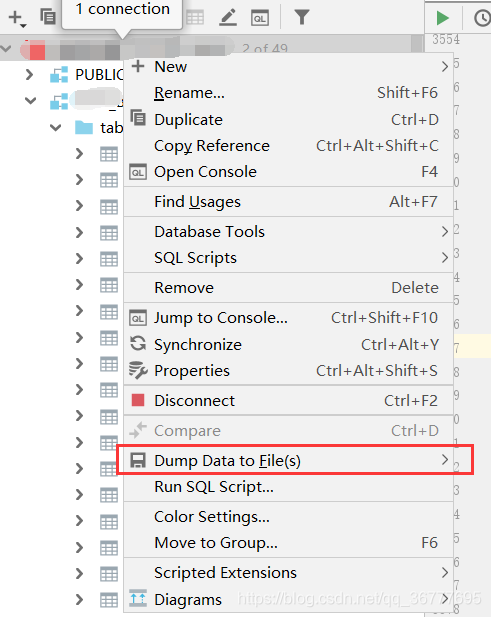Open the query console icon in the toolbar

coord(260,18)
